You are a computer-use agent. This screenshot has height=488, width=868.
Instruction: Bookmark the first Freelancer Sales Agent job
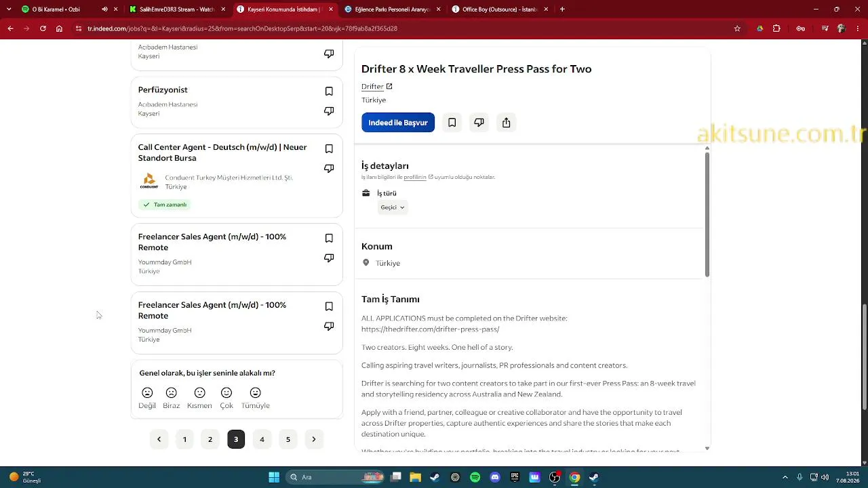point(329,239)
